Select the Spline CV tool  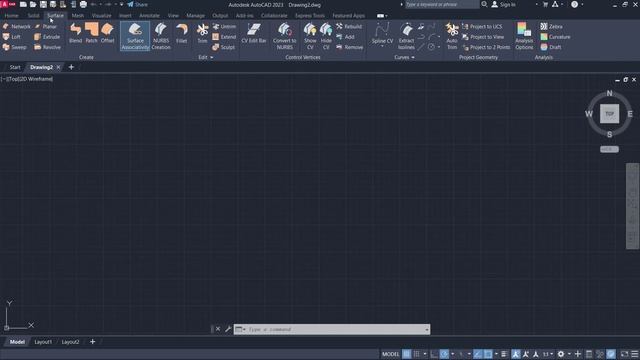tap(382, 33)
